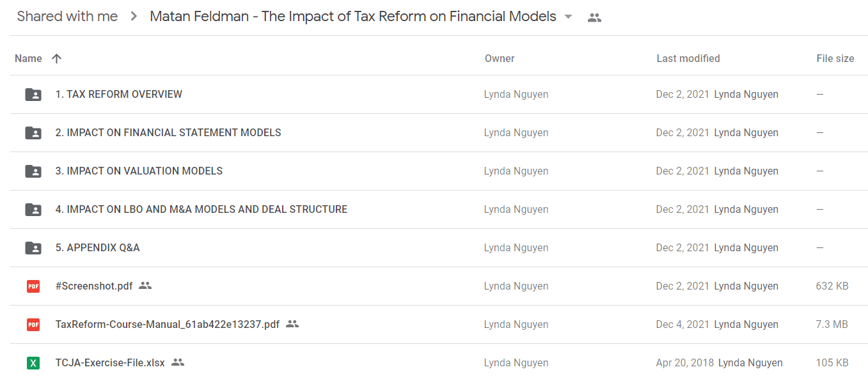Sort files by Last modified column

pos(688,58)
